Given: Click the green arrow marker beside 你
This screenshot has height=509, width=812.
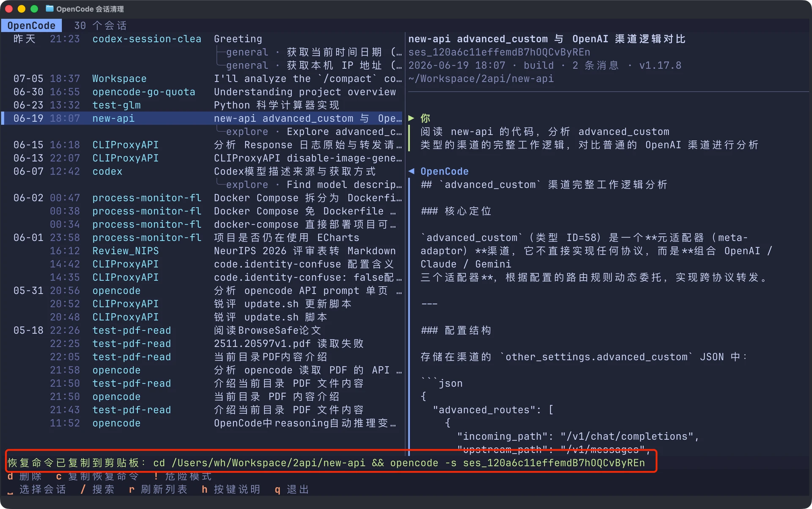Looking at the screenshot, I should point(411,118).
